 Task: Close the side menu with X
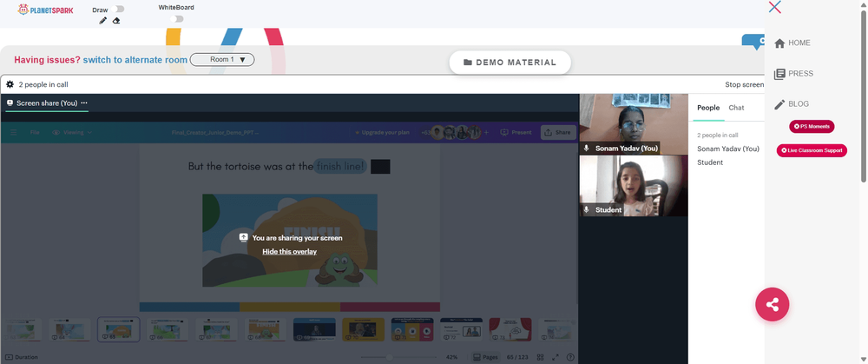[775, 7]
